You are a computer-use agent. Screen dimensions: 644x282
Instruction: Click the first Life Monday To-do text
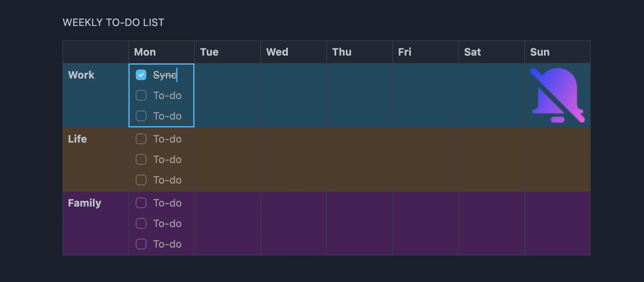click(167, 139)
